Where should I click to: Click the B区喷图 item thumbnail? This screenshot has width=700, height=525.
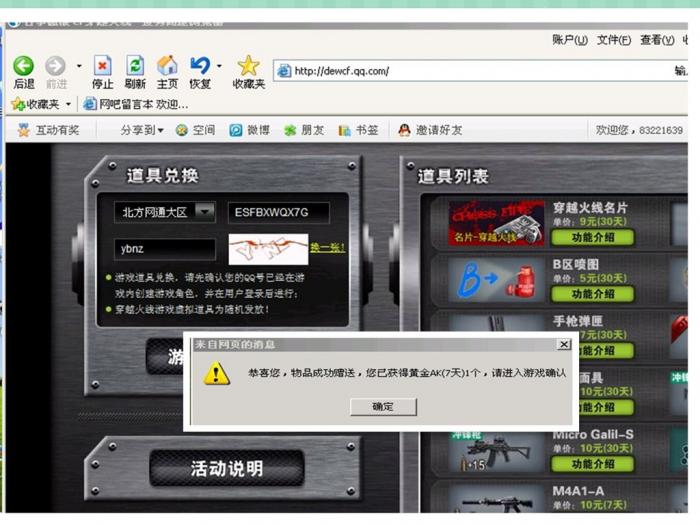pos(496,280)
